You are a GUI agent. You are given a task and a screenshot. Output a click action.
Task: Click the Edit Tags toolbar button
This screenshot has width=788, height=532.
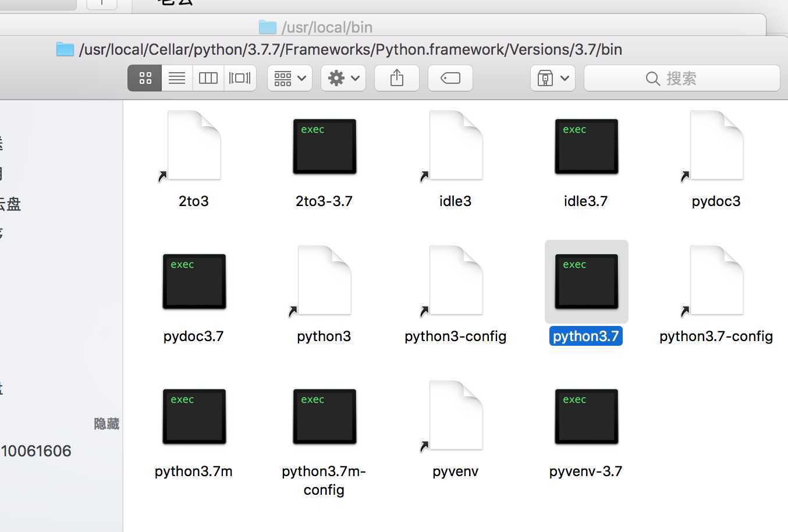pyautogui.click(x=450, y=78)
